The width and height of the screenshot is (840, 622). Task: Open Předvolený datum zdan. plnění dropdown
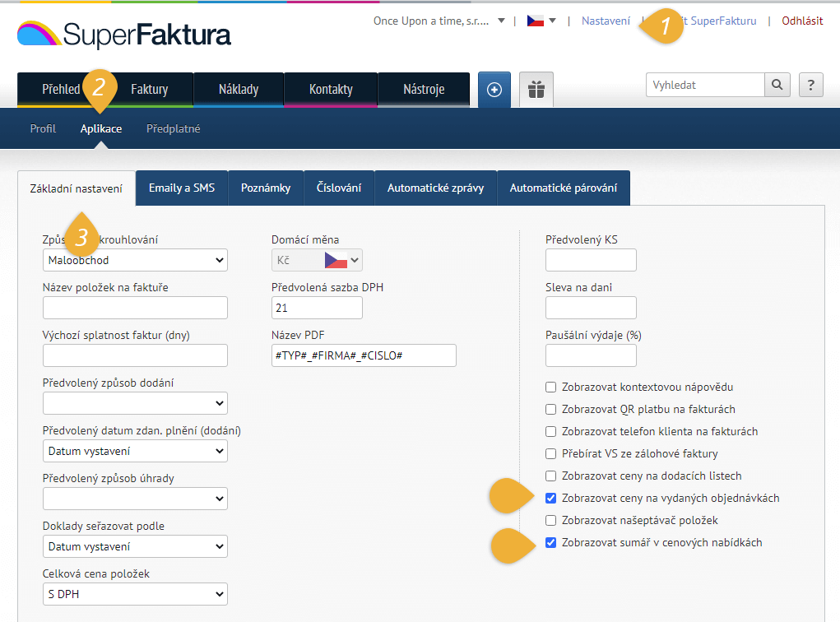click(x=135, y=451)
